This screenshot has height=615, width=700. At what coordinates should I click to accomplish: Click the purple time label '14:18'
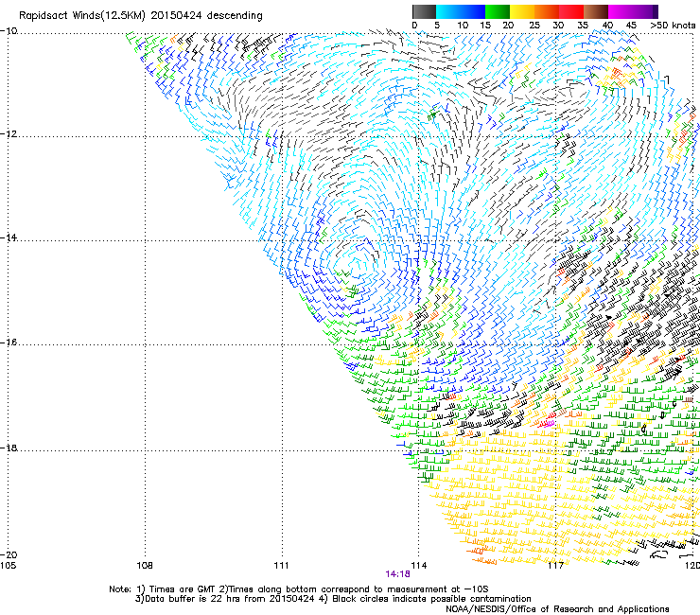tap(397, 574)
